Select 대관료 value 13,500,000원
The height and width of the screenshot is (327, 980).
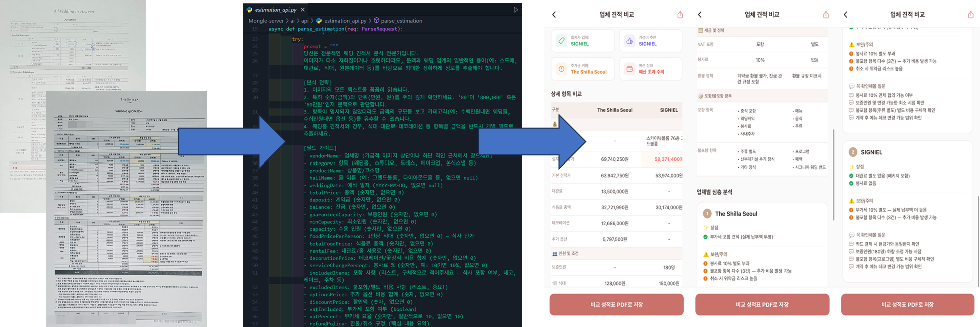[x=615, y=191]
